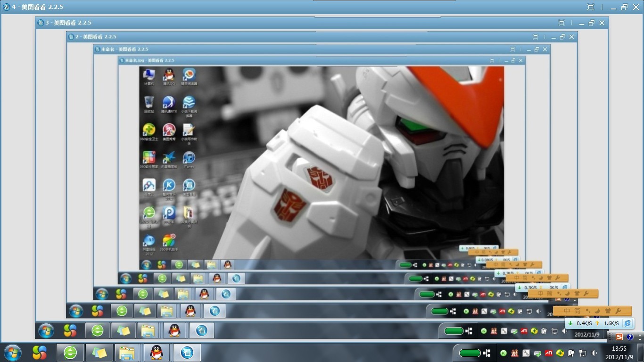
Task: Toggle the half-moon width mode on Sogou bar
Action: [x=597, y=311]
